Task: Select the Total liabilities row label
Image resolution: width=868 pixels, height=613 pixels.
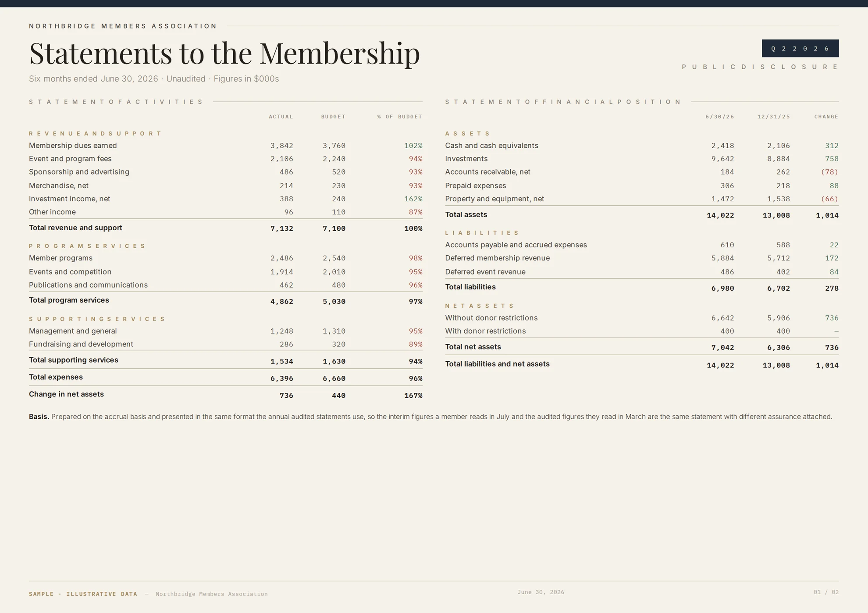Action: coord(470,287)
